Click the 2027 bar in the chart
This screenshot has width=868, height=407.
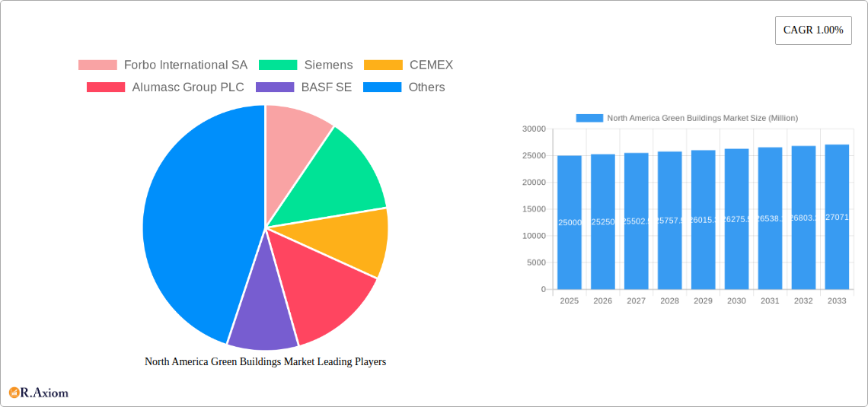point(636,221)
